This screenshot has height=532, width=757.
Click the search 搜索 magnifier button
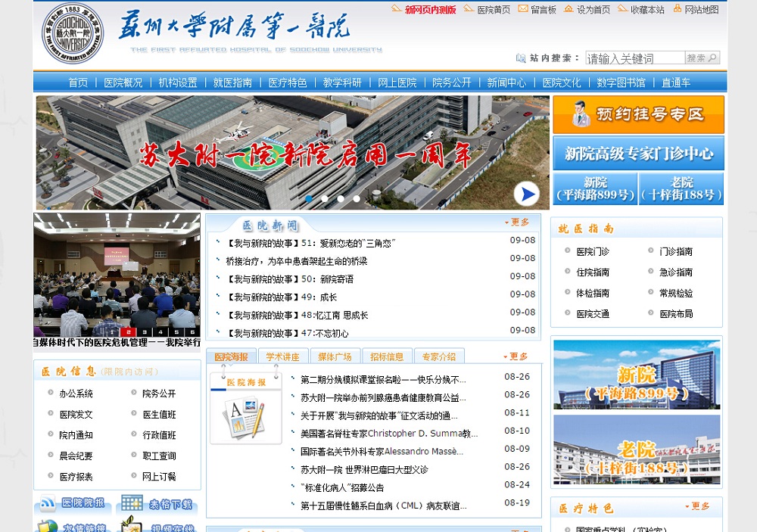click(702, 58)
